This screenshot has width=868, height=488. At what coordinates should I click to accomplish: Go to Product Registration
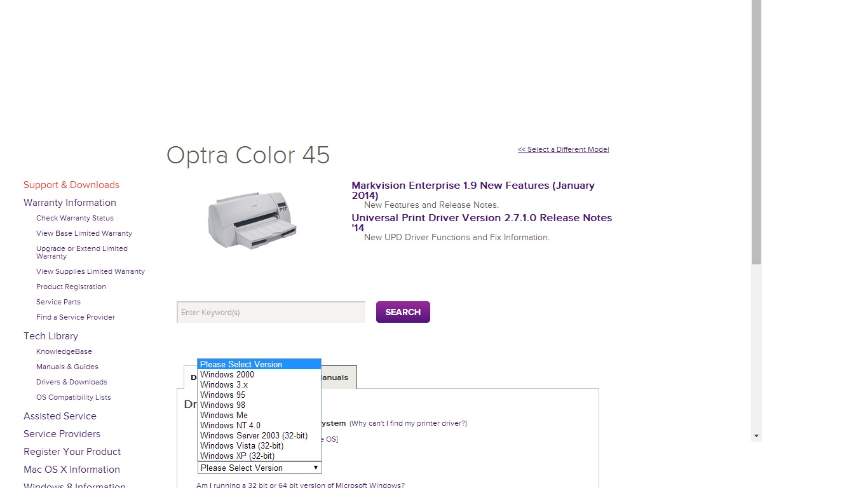(x=71, y=287)
